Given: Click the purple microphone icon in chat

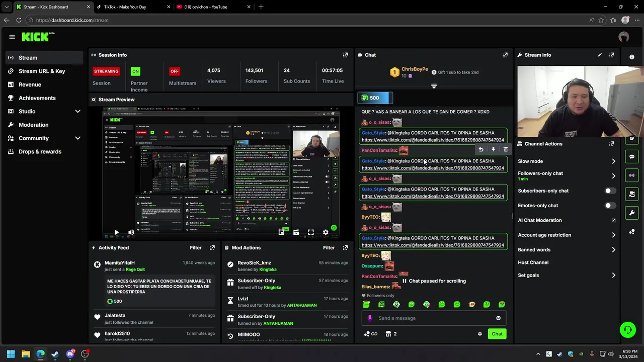Looking at the screenshot, I should pos(370,318).
